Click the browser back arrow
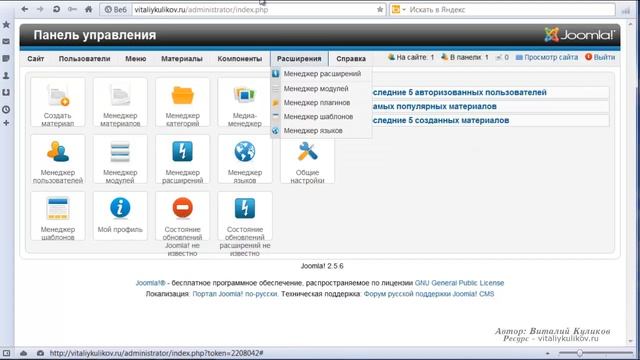 [25, 9]
